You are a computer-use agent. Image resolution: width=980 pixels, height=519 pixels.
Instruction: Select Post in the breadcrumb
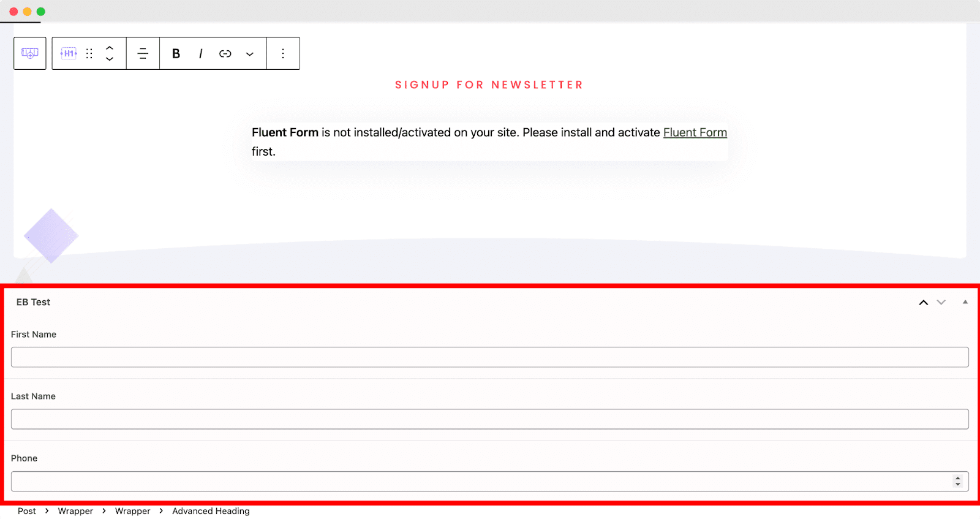click(x=26, y=511)
